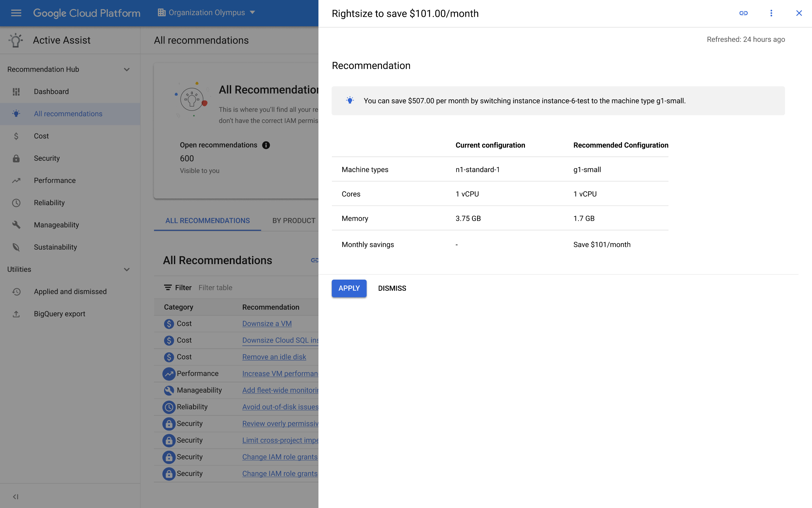This screenshot has height=508, width=812.
Task: Click the Cost category dollar icon
Action: (x=169, y=324)
